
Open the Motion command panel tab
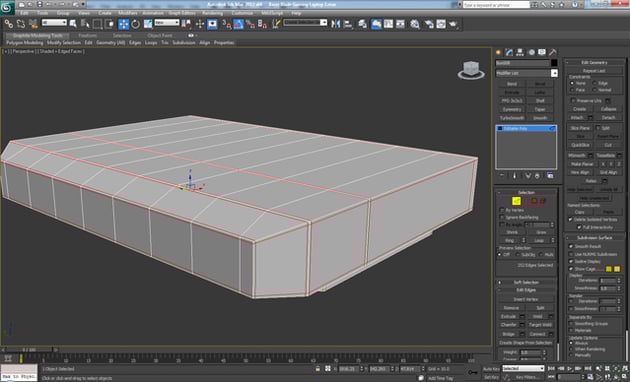(x=531, y=52)
